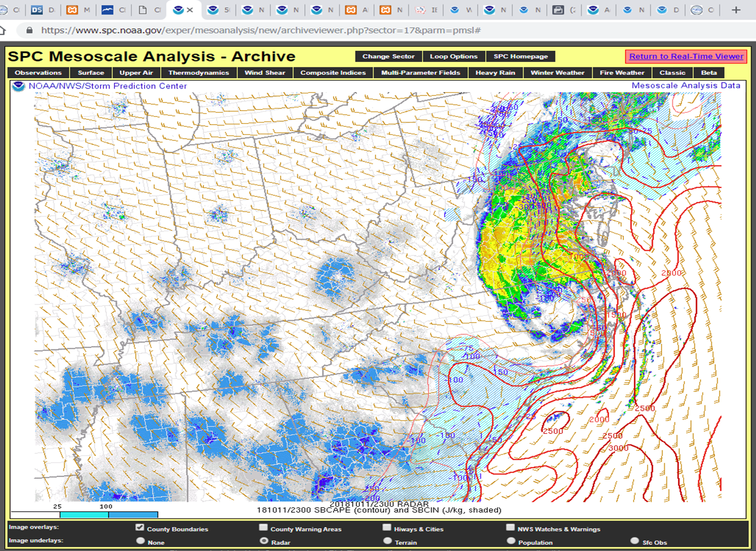Screen dimensions: 756x551
Task: Open a new browser tab with plus
Action: [736, 10]
